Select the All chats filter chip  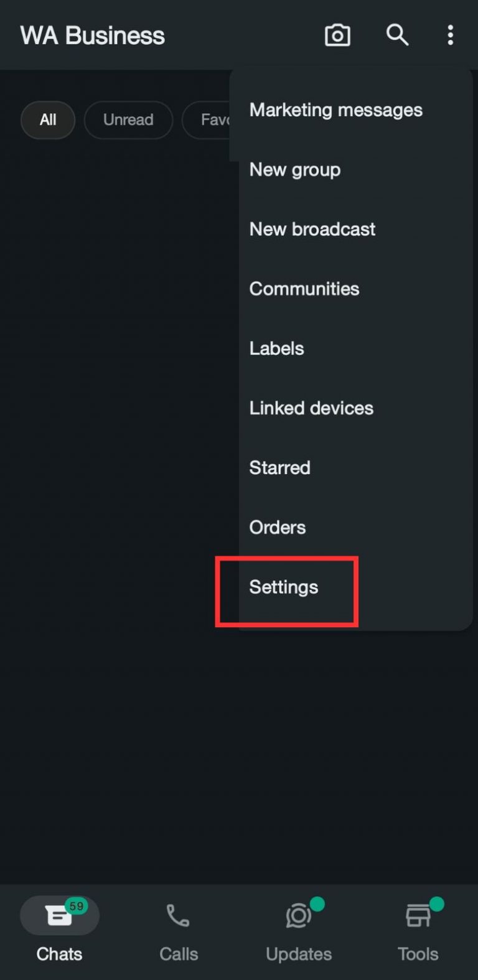pyautogui.click(x=48, y=119)
